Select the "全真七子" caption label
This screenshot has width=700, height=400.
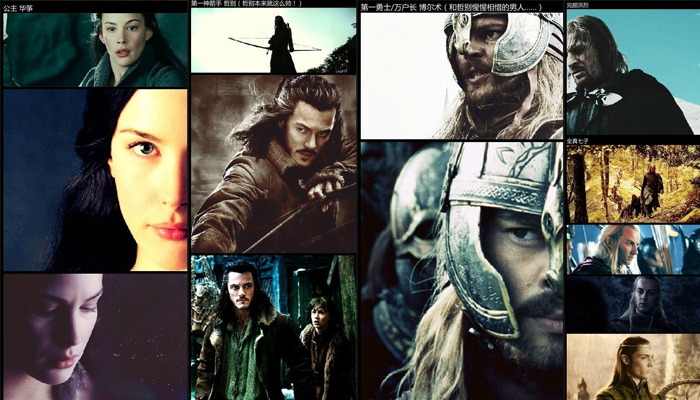(x=578, y=141)
